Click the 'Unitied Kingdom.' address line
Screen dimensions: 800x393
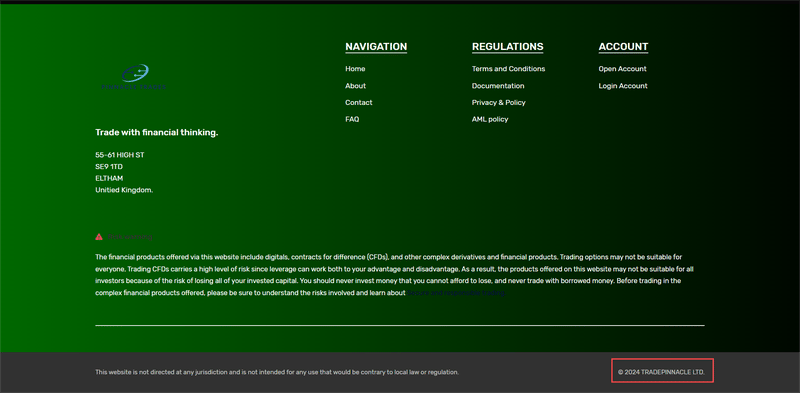(124, 190)
